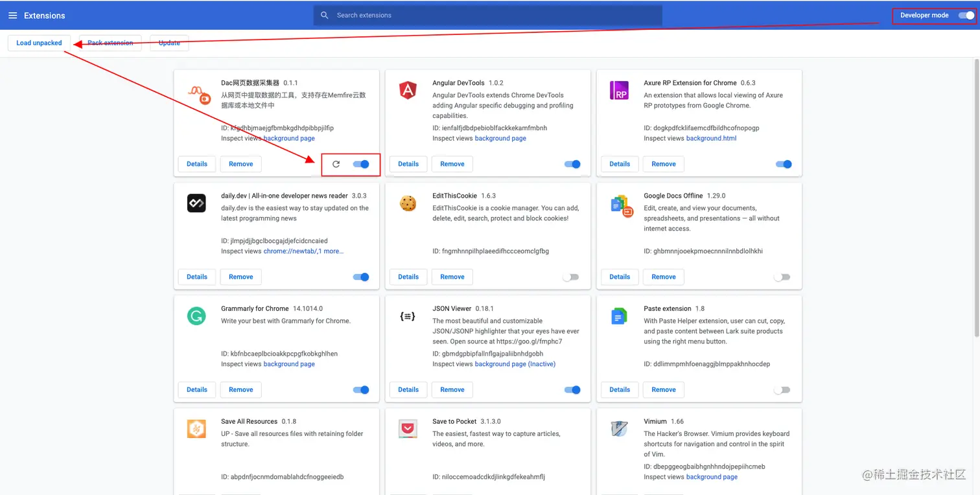Remove the JSON Viewer extension
This screenshot has height=495, width=980.
pyautogui.click(x=452, y=389)
